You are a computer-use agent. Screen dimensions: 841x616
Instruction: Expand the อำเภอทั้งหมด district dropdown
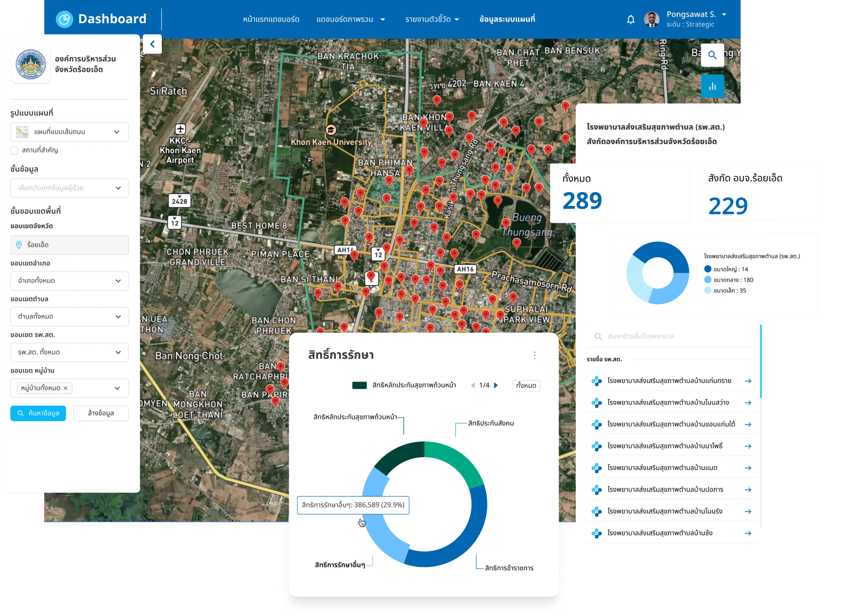pos(69,281)
